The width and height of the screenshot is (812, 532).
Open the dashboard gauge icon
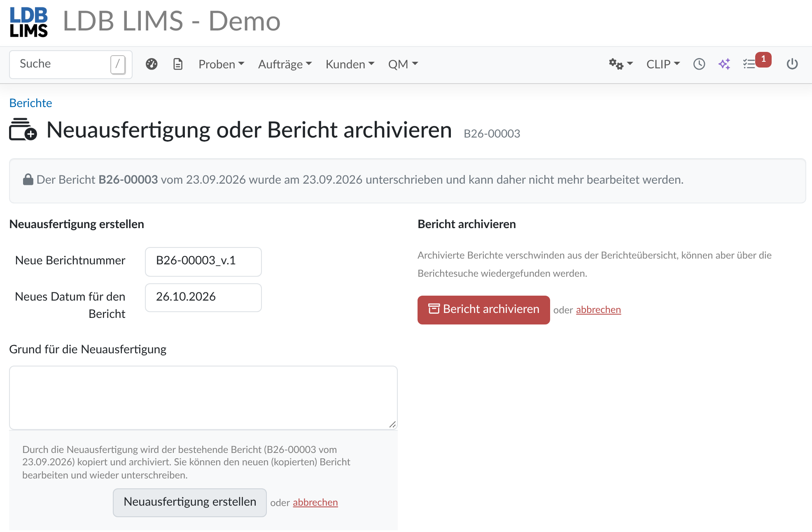[152, 64]
